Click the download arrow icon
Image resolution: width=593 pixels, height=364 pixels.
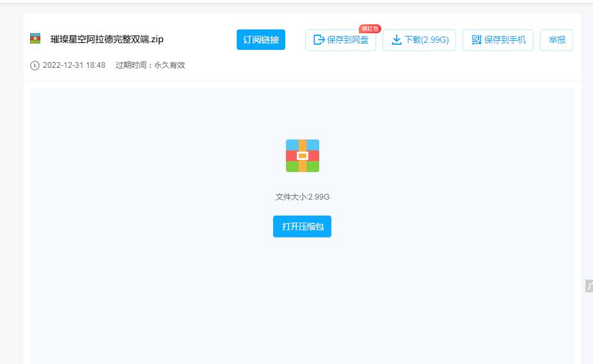click(396, 40)
